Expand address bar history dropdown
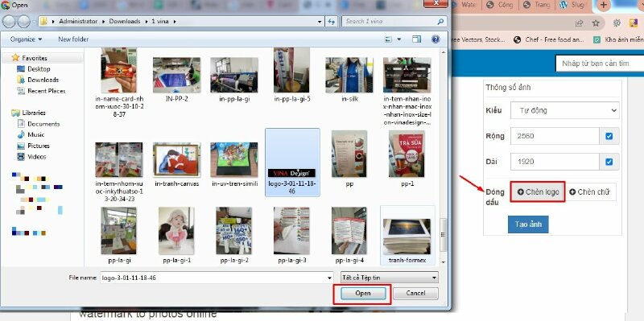The image size is (644, 321). pos(320,22)
